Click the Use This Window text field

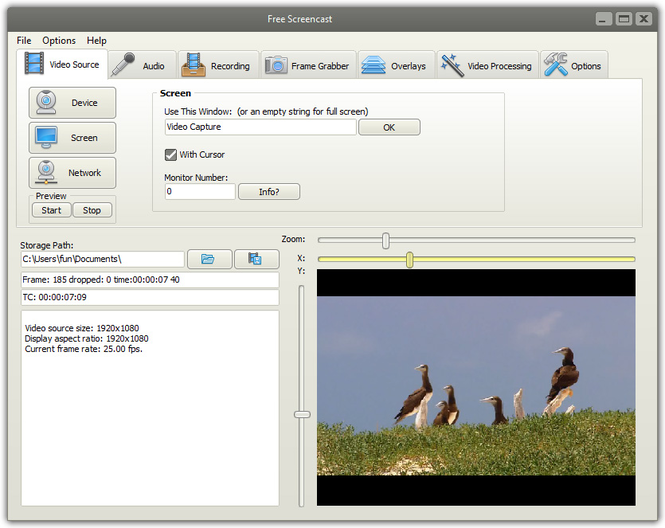coord(260,127)
